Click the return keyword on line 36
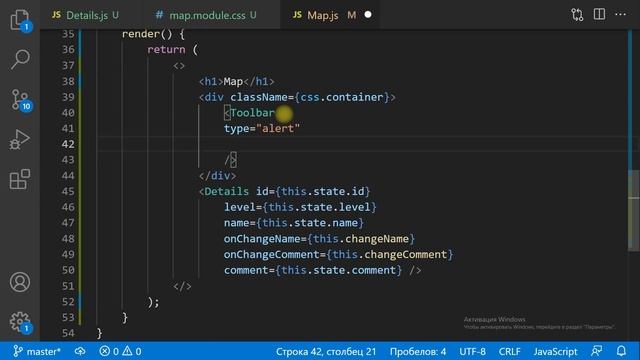The height and width of the screenshot is (360, 640). click(x=166, y=50)
